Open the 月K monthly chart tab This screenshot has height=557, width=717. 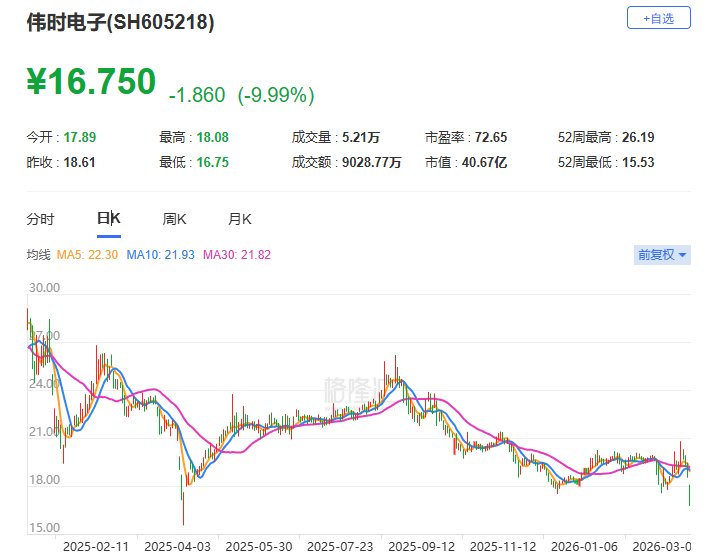coord(240,219)
